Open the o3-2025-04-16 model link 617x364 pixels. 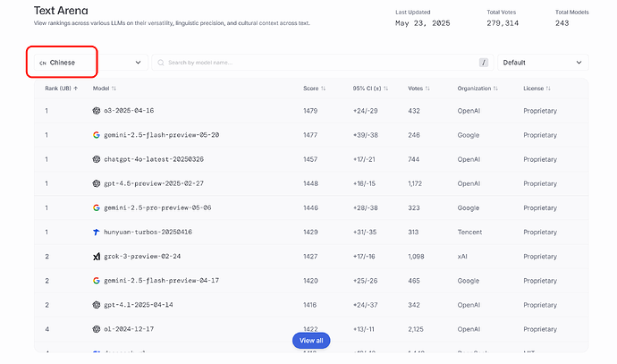click(129, 111)
